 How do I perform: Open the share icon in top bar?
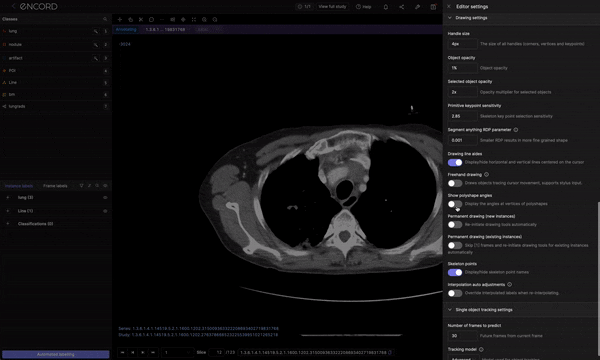tap(401, 7)
